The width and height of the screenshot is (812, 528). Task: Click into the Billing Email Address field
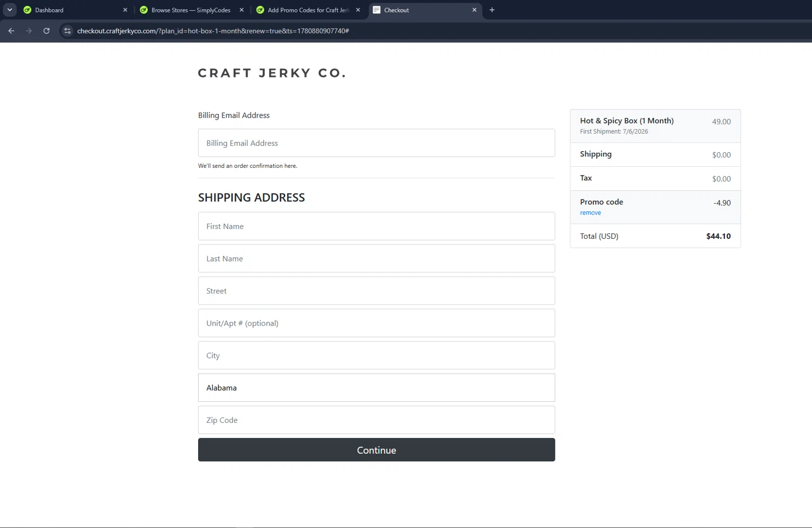pyautogui.click(x=376, y=143)
